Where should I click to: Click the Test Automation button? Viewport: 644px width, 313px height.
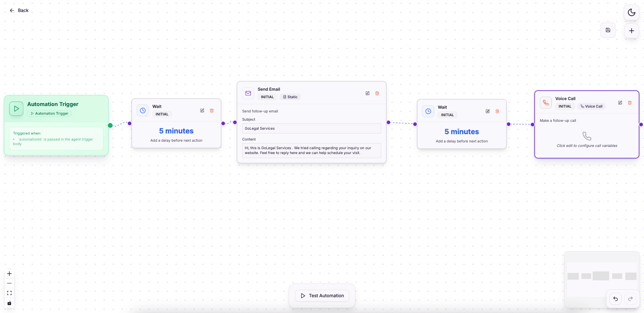322,296
